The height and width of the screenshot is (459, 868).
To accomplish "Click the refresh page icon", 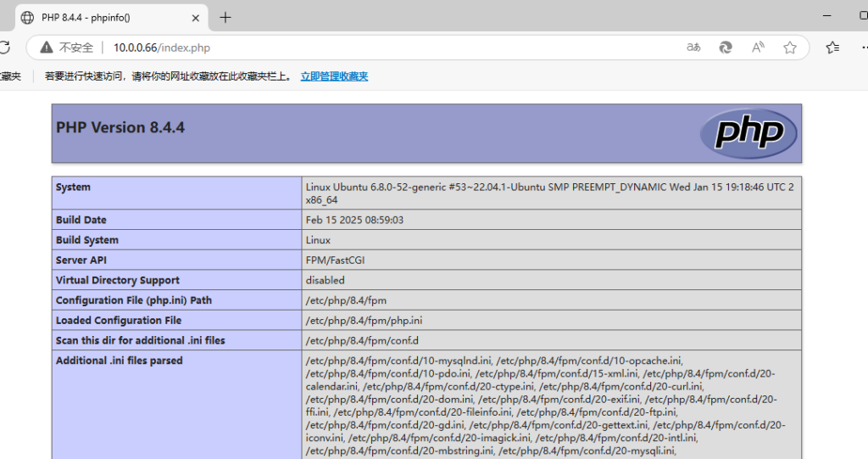I will 4,48.
